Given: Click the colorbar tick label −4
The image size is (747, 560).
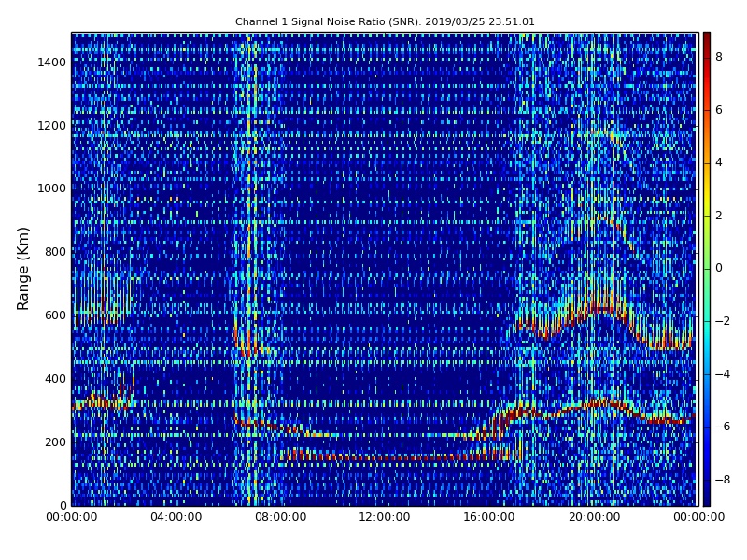Looking at the screenshot, I should pyautogui.click(x=723, y=374).
